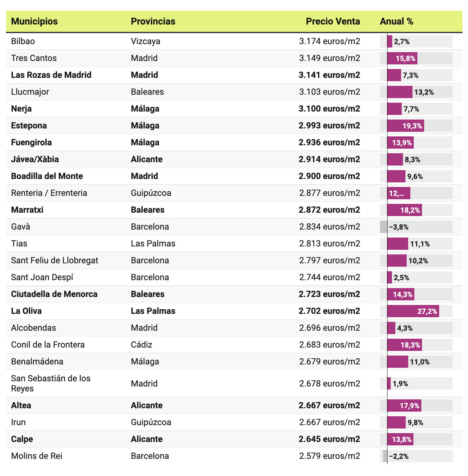Select the Conil de la Frontera cell
This screenshot has height=476, width=468.
[x=48, y=345]
